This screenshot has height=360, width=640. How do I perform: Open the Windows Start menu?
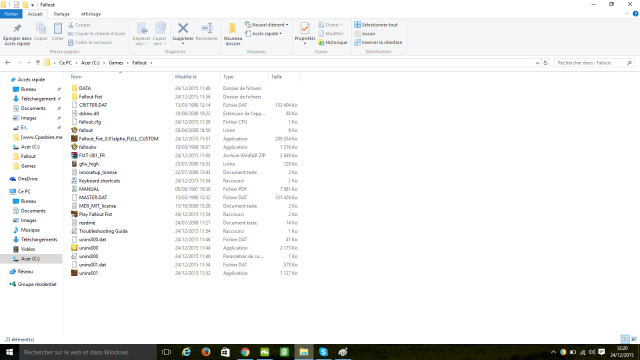tap(9, 352)
